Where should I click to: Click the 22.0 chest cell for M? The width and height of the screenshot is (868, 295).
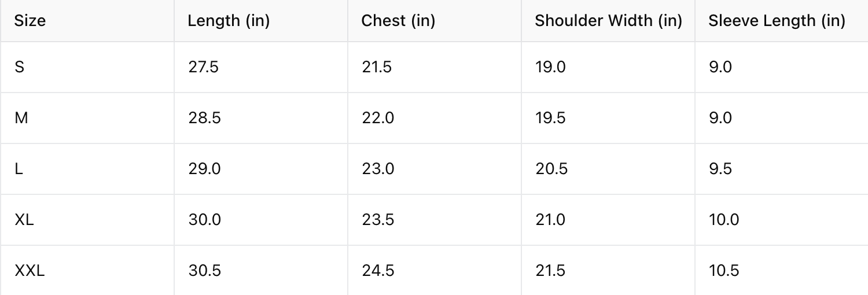[377, 118]
